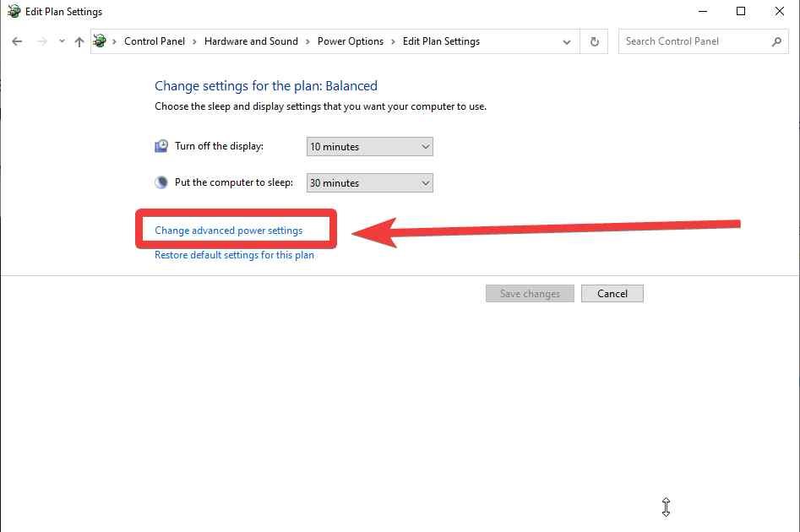Screen dimensions: 800x532
Task: Open address bar history dropdown
Action: pyautogui.click(x=566, y=42)
